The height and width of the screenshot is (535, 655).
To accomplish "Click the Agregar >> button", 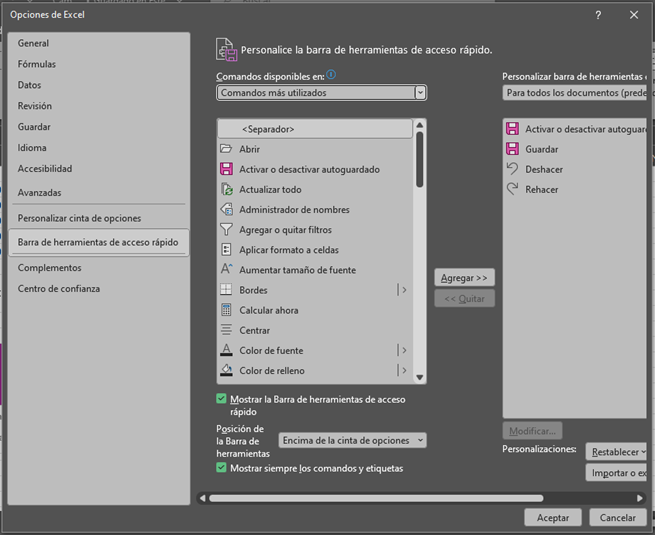I will pos(465,278).
